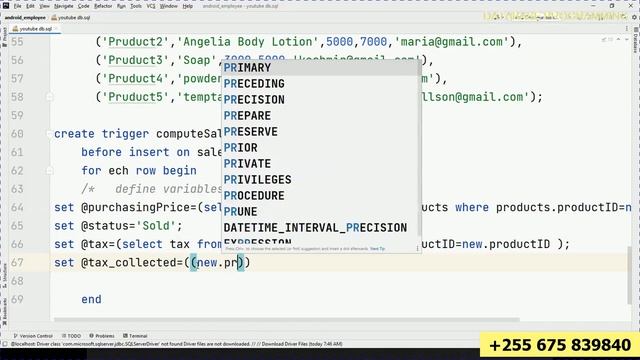Choose PROCEDURE suggestion
Image resolution: width=640 pixels, height=360 pixels.
point(320,196)
